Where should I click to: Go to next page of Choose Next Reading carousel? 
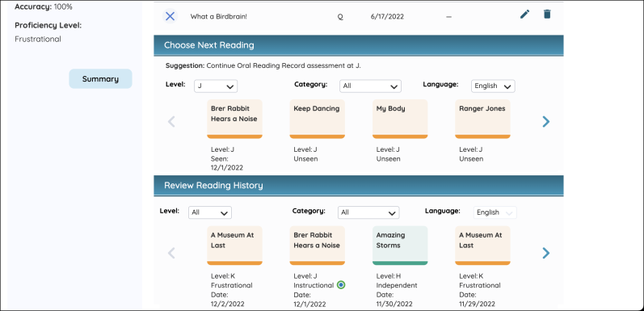click(x=546, y=122)
